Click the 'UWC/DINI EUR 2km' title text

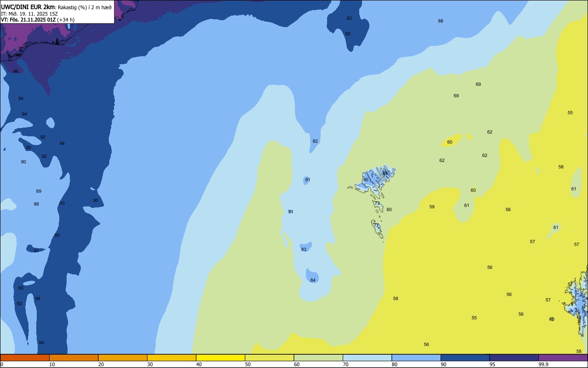point(28,7)
